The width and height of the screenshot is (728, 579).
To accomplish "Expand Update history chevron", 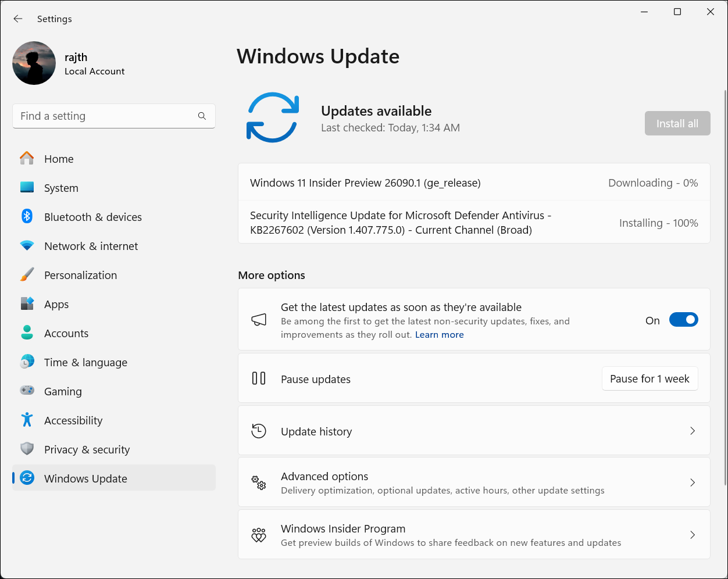I will pos(692,431).
